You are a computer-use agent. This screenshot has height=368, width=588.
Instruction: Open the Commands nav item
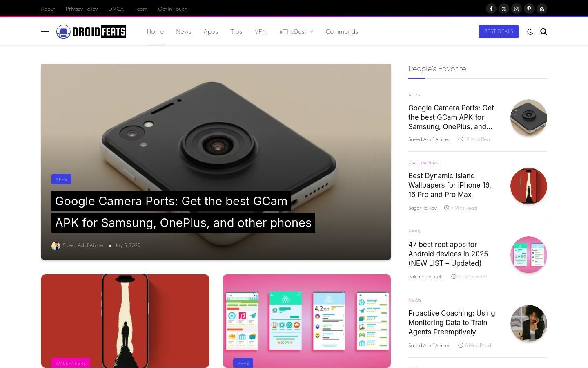[342, 31]
